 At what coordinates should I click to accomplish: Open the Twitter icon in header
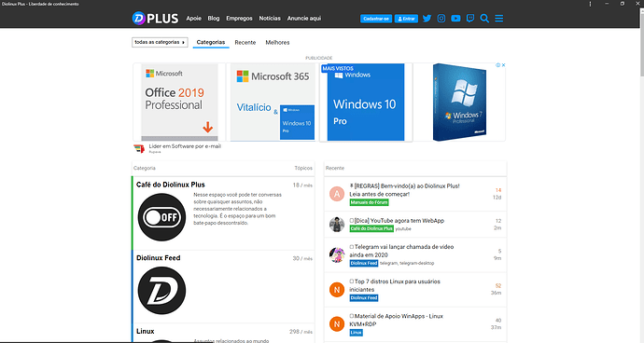point(427,19)
